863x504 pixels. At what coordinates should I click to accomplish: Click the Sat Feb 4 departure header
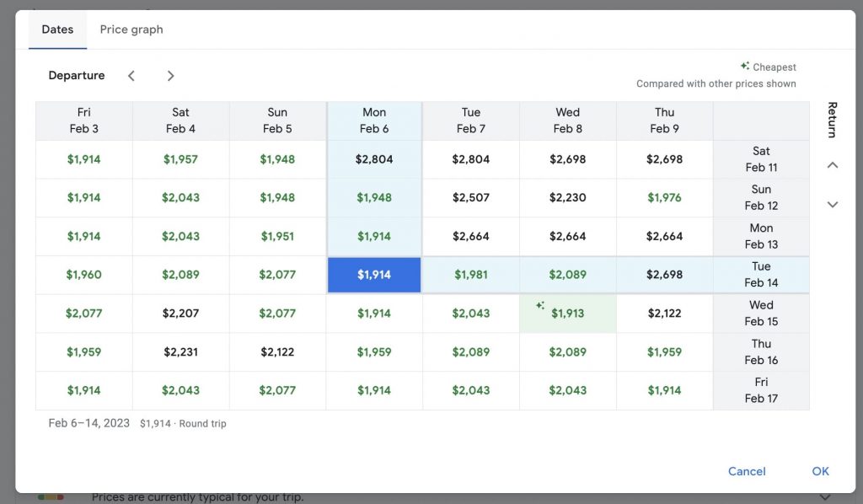pyautogui.click(x=180, y=121)
